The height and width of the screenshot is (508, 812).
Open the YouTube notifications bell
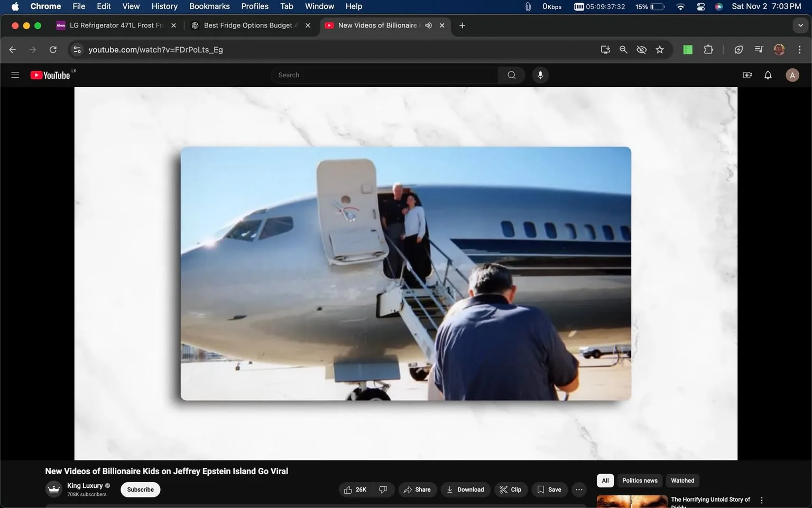(x=767, y=75)
